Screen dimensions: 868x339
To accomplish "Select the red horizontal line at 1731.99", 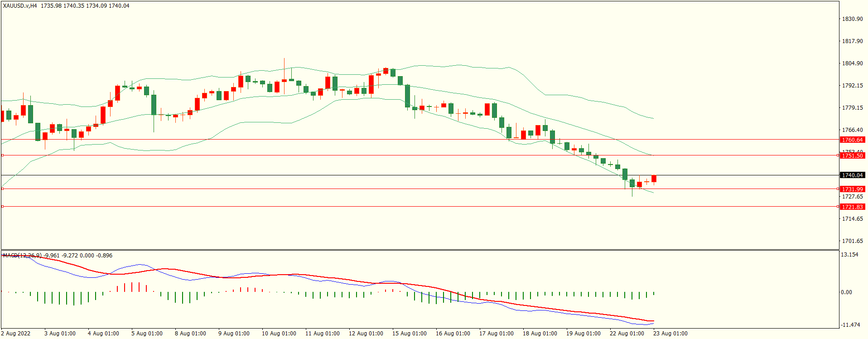I will point(420,189).
